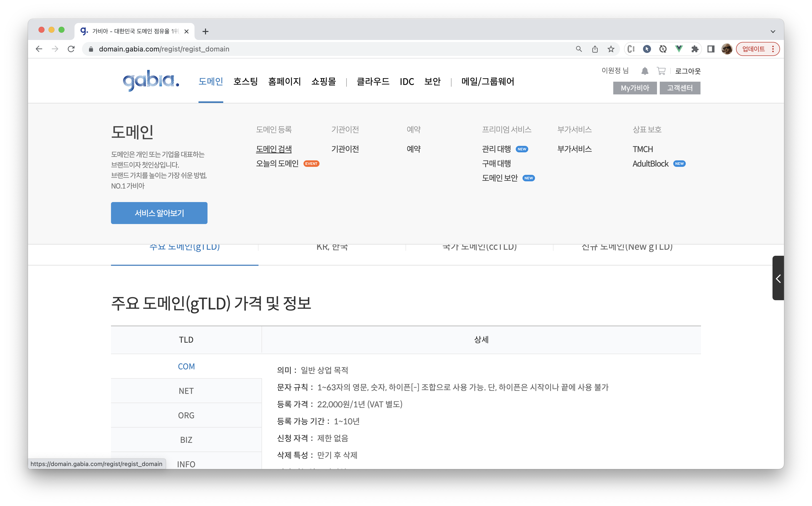The width and height of the screenshot is (812, 506).
Task: Open the tab search dropdown chevron
Action: pos(773,31)
